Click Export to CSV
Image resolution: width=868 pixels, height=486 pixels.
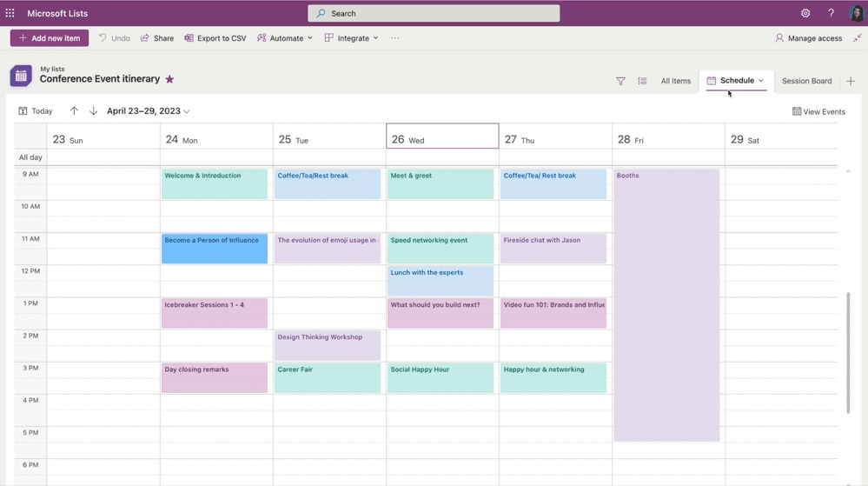215,38
